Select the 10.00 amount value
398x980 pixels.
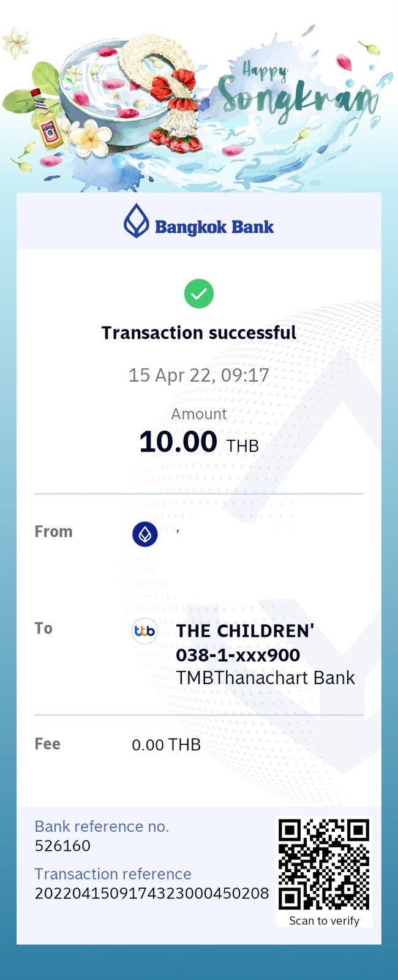click(x=178, y=442)
